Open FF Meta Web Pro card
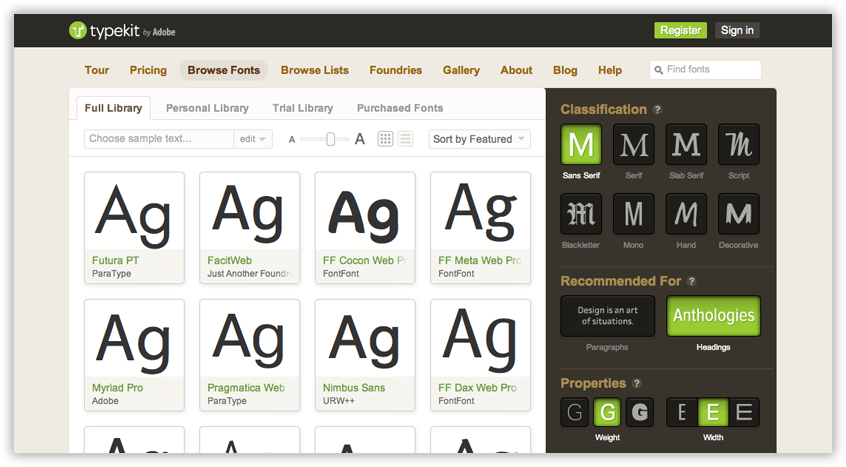Screen dimensions: 846x467 pos(480,228)
